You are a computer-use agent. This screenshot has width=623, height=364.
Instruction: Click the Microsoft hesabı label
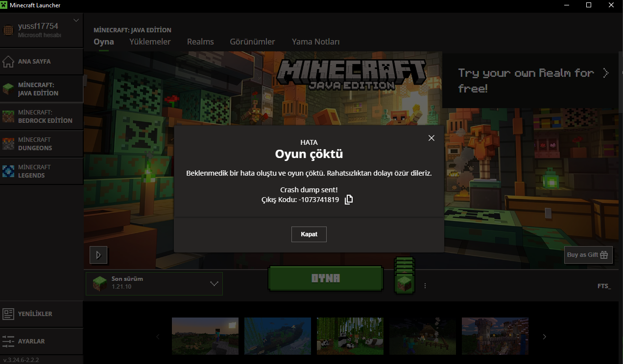40,35
